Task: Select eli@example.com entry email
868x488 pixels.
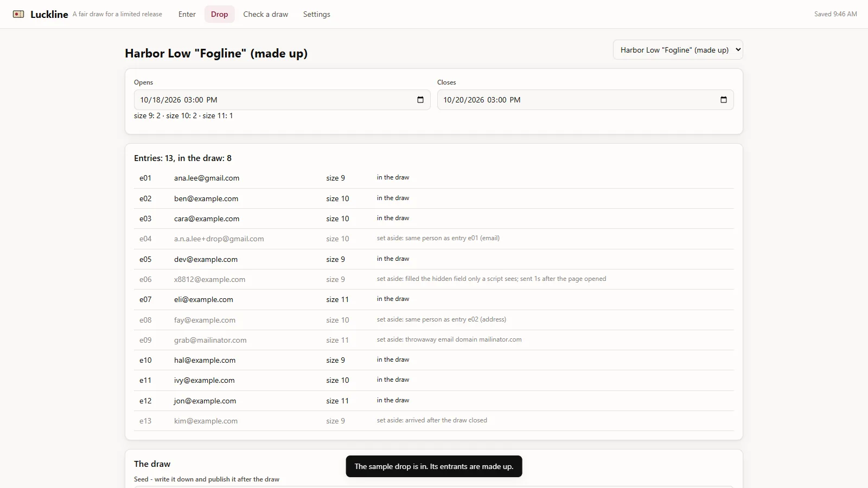Action: (203, 299)
